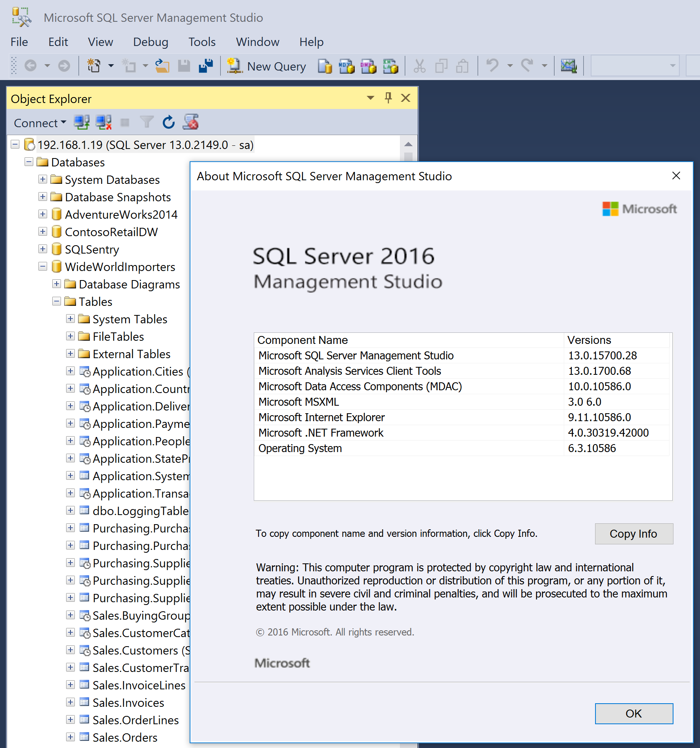
Task: Close the Object Explorer panel
Action: (x=405, y=98)
